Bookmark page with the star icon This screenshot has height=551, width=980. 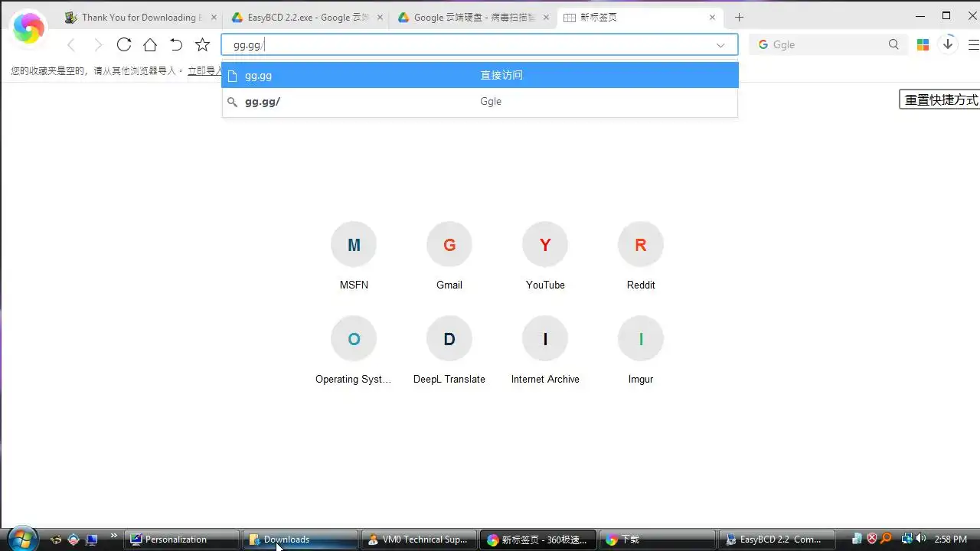(202, 44)
